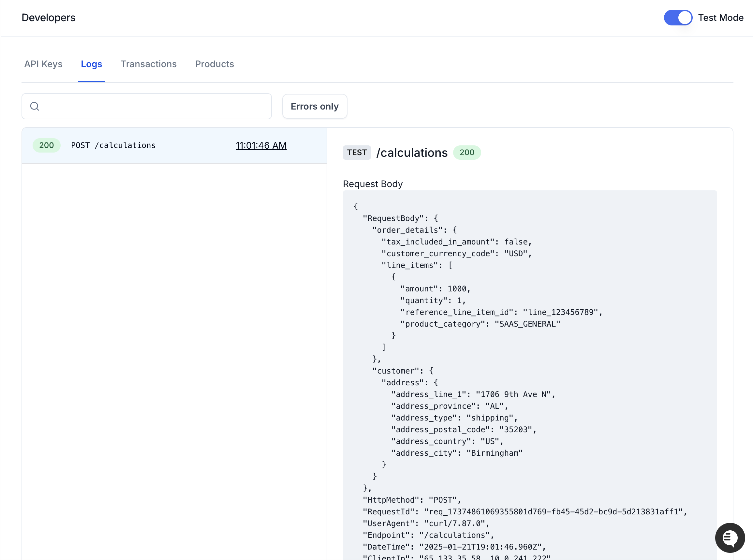Click the "address_country": "US" line

click(447, 441)
